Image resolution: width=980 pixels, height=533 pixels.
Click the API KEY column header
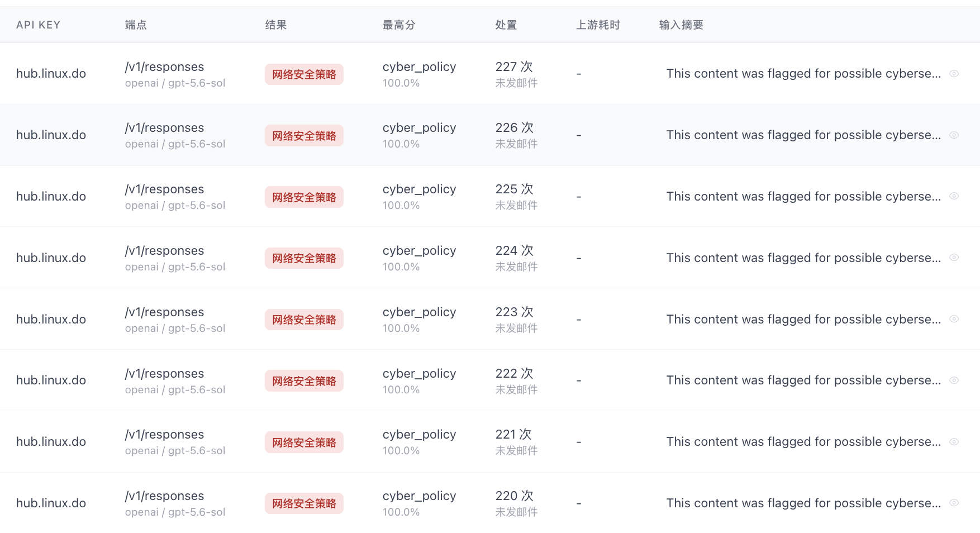point(38,25)
